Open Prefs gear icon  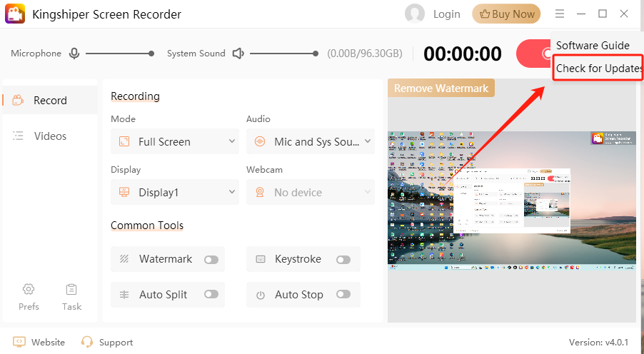tap(29, 290)
